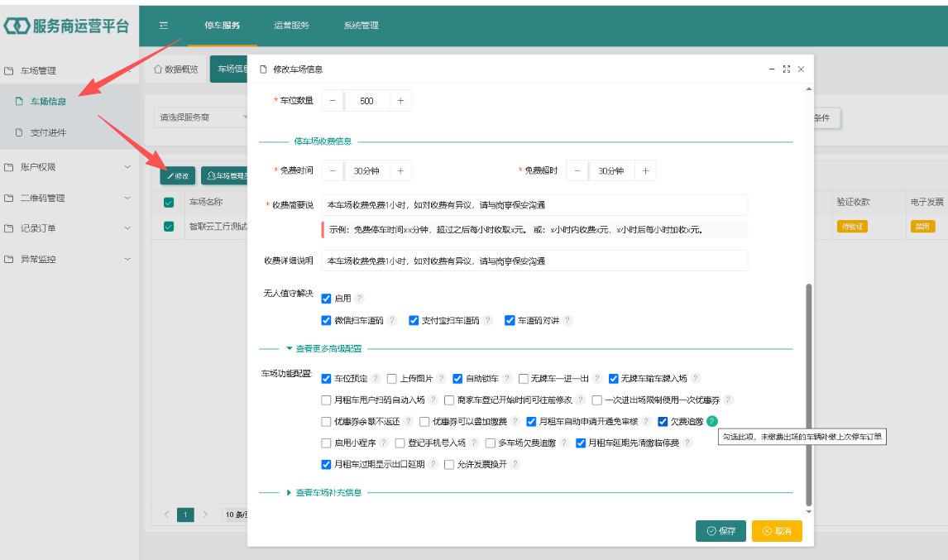Viewport: 948px width, 560px height.
Task: Click the 收费详细说明 input field
Action: tap(534, 261)
